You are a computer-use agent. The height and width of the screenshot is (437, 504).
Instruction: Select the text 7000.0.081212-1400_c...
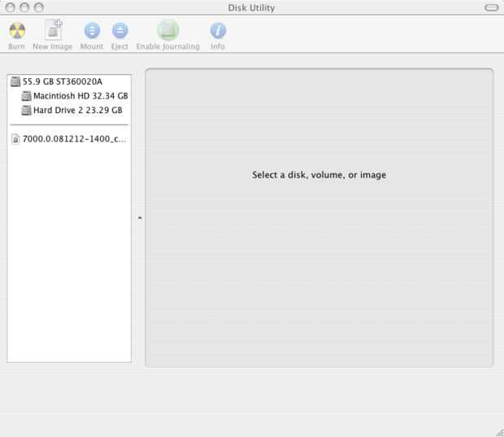[x=74, y=139]
